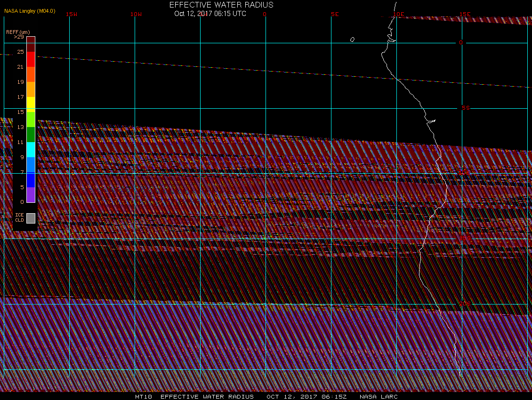Click the "9" legend value
Image resolution: width=532 pixels, height=400 pixels.
coord(23,157)
